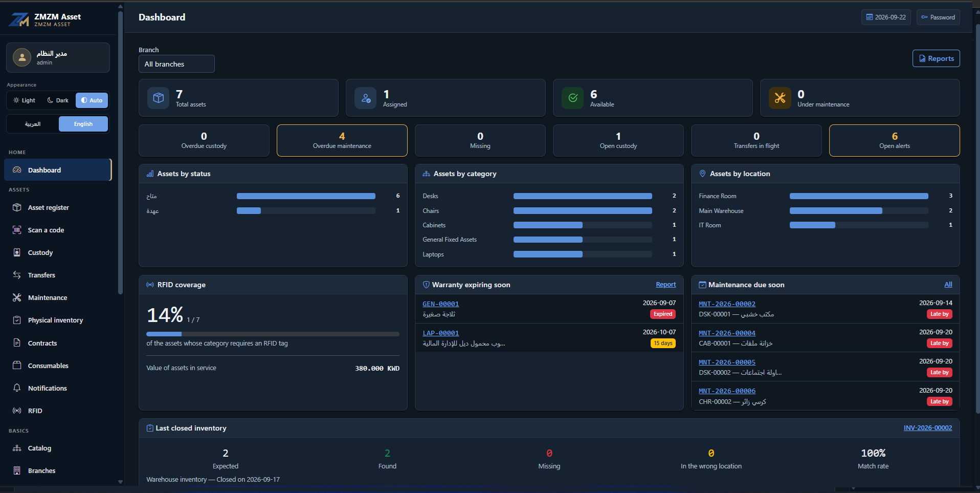Viewport: 980px width, 493px height.
Task: Click the Total assets cube icon
Action: 159,98
